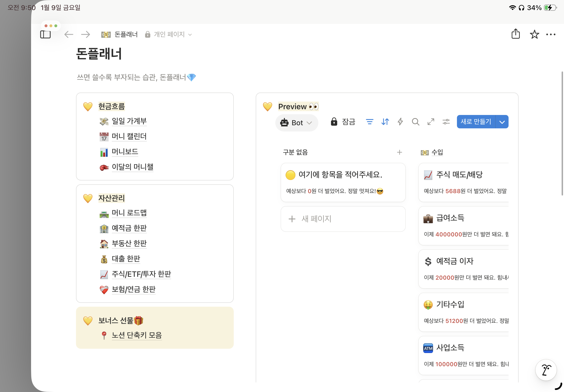The height and width of the screenshot is (392, 564).
Task: Open the 예적금 이자 card
Action: 464,269
